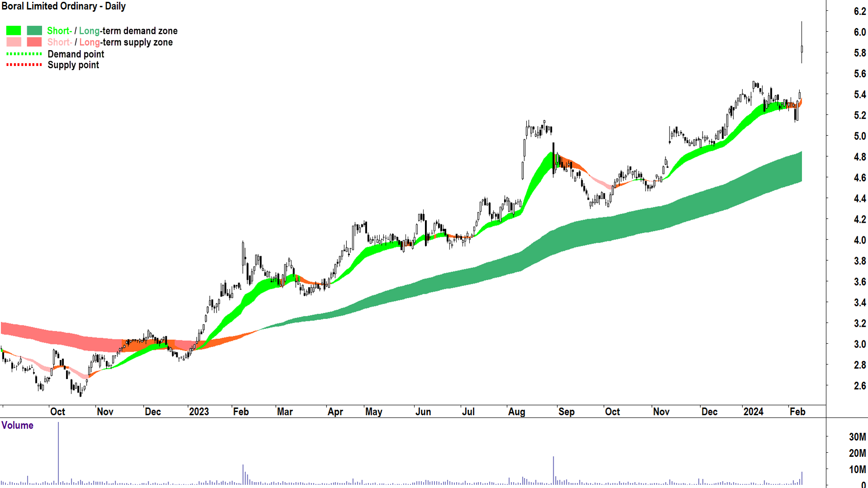Click the Sep month label on the time axis
This screenshot has height=488, width=868.
click(x=566, y=412)
